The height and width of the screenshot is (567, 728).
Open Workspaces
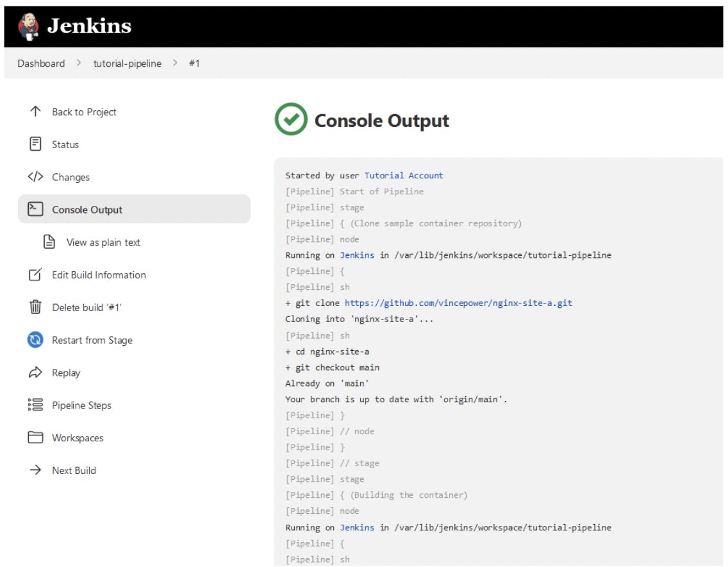tap(78, 438)
